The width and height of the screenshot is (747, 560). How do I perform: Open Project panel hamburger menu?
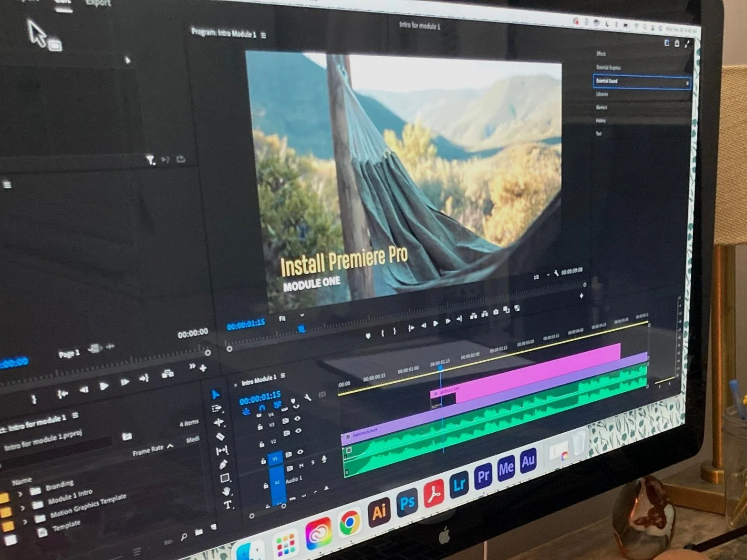[75, 416]
